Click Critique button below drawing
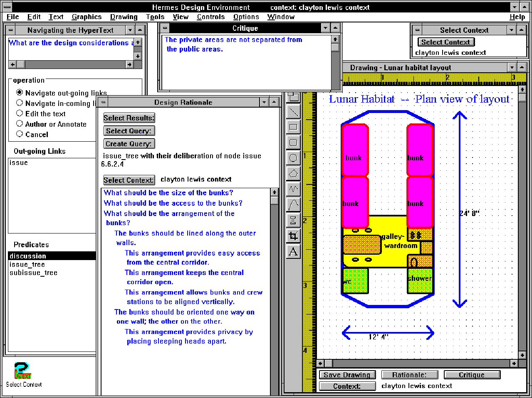The height and width of the screenshot is (398, 532). coord(472,375)
